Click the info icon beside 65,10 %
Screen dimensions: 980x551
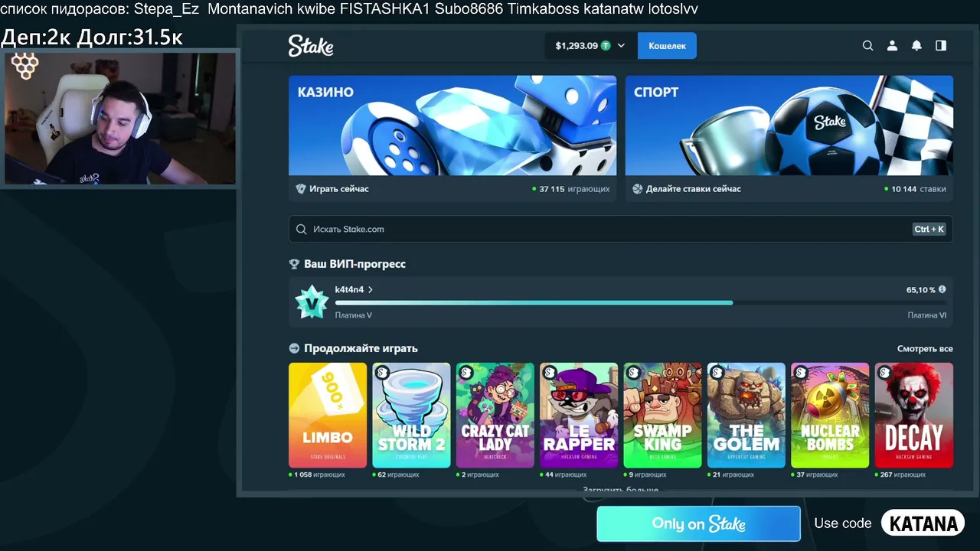[942, 289]
